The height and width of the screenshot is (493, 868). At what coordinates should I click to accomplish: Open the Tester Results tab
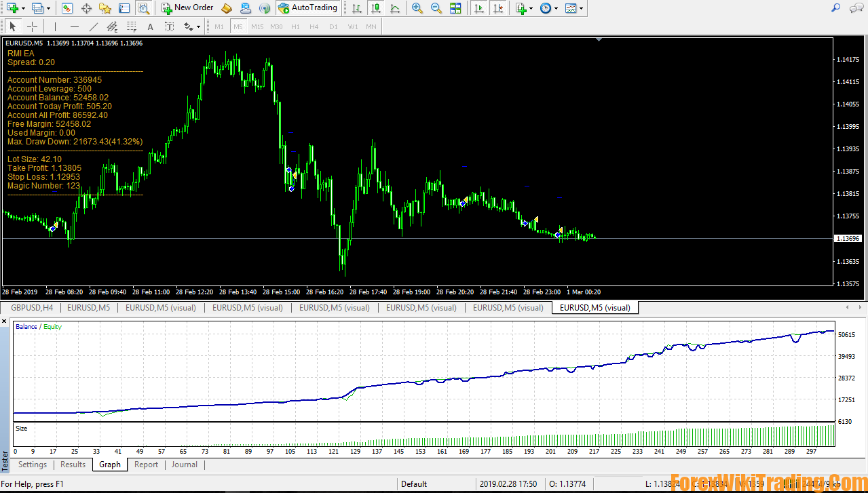(73, 465)
